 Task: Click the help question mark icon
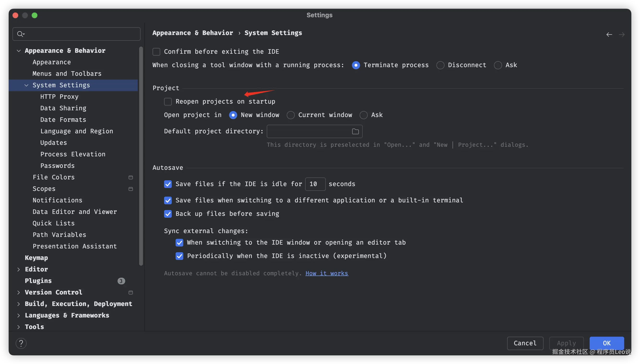click(21, 343)
